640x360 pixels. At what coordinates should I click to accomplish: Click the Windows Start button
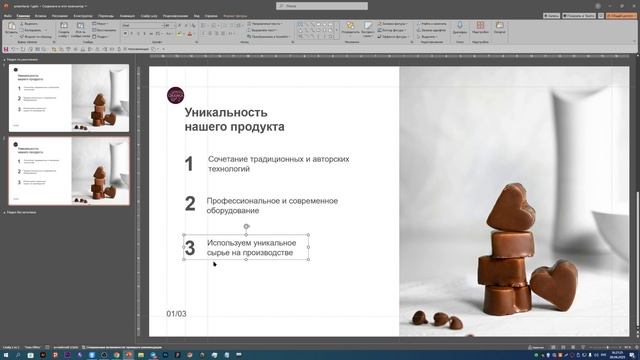point(6,355)
